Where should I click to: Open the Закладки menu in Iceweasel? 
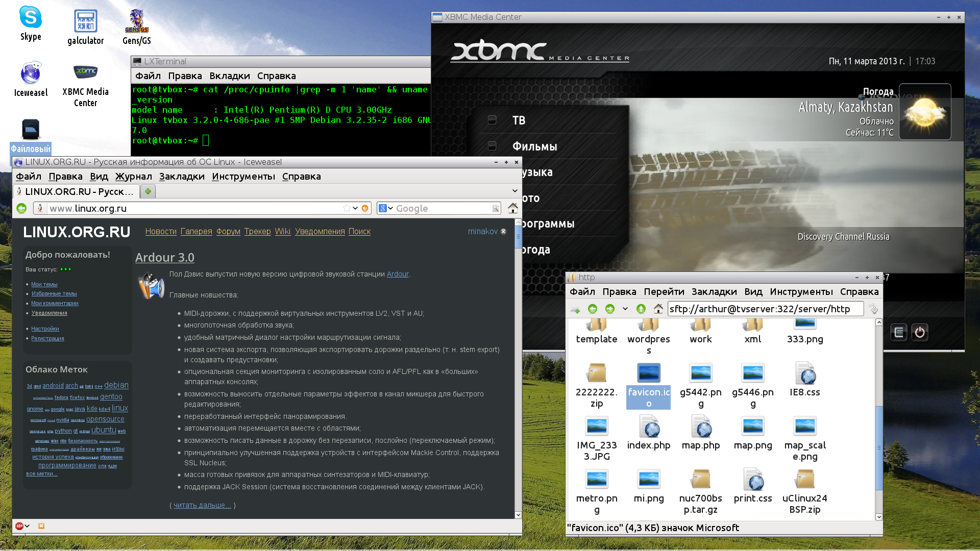(x=182, y=176)
